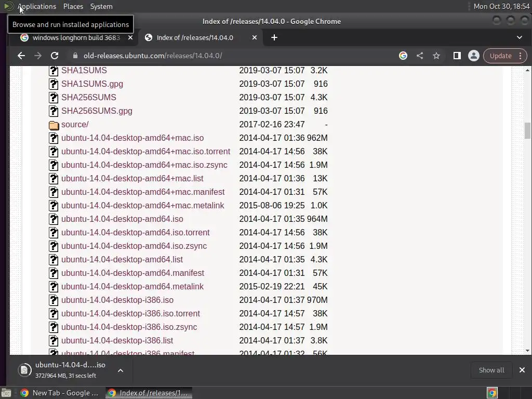
Task: Open ubuntu-14.04-desktop-amd64+mac.iso.zsync link
Action: point(144,165)
